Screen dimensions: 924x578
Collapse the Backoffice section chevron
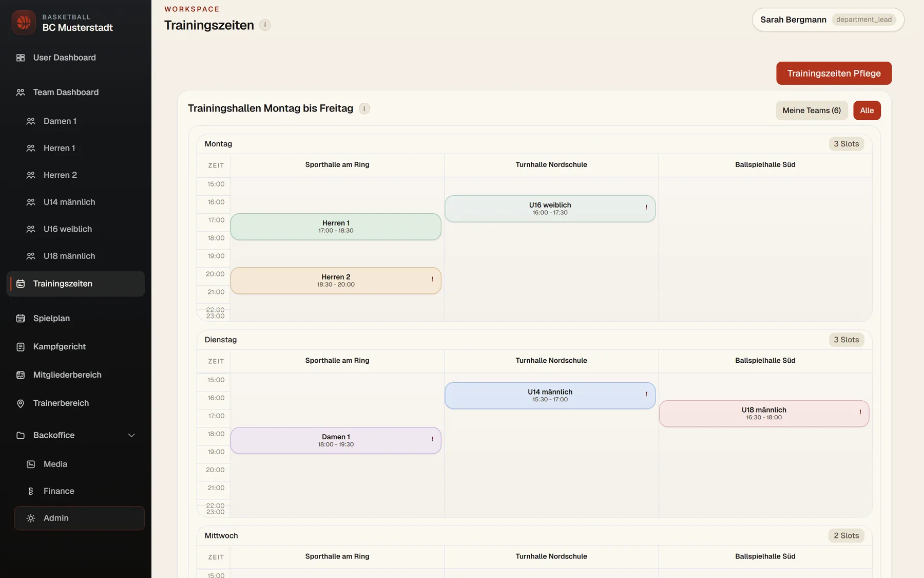coord(131,435)
